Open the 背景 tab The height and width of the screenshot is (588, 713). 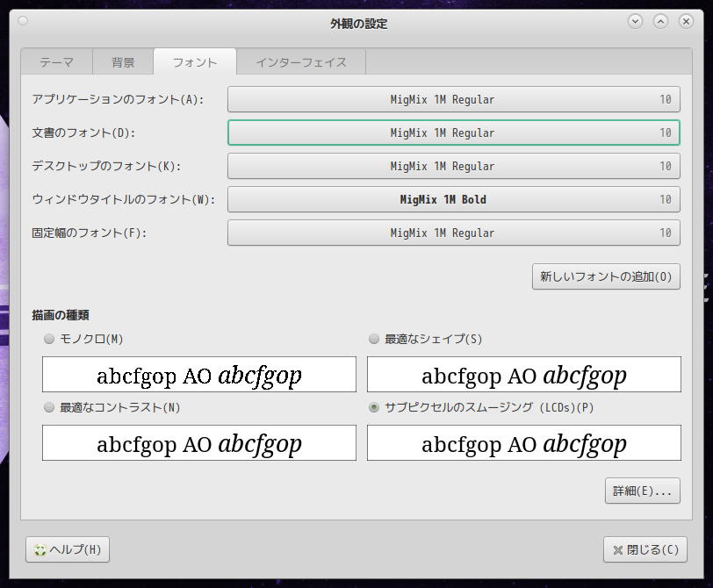(x=123, y=61)
